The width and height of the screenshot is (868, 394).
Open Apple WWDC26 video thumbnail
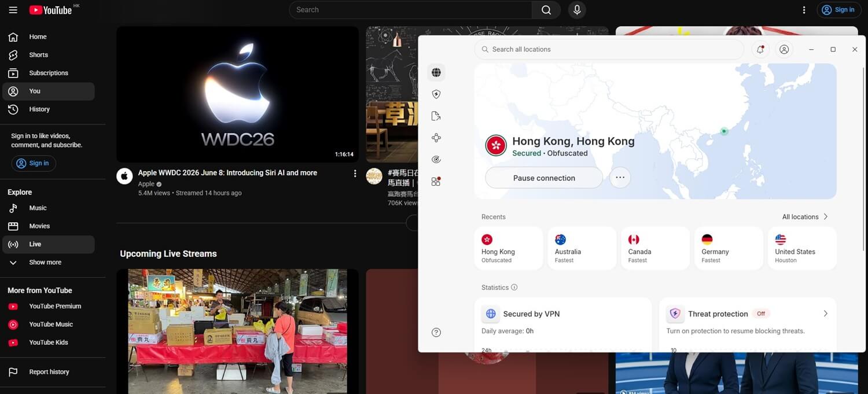pos(237,94)
